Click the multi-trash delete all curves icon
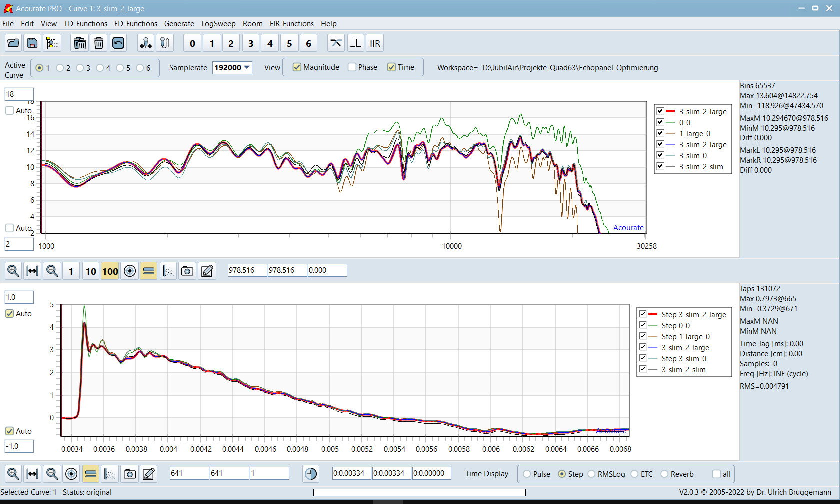840x504 pixels. coord(80,43)
